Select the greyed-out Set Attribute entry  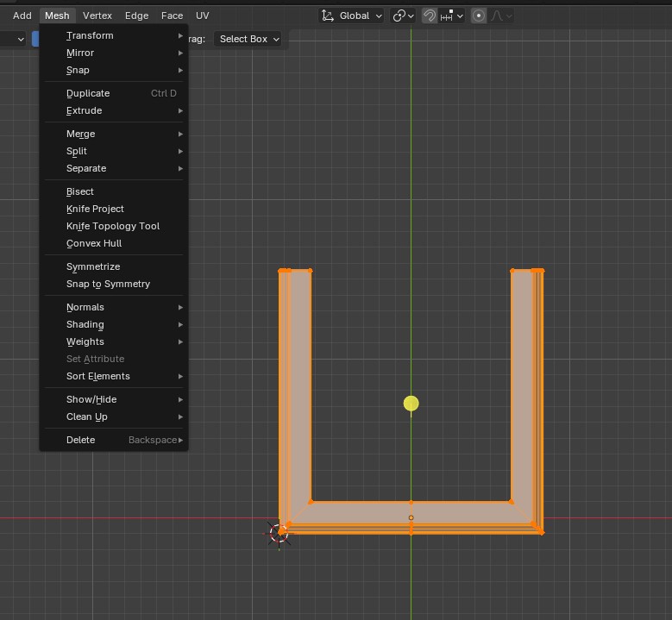coord(114,359)
